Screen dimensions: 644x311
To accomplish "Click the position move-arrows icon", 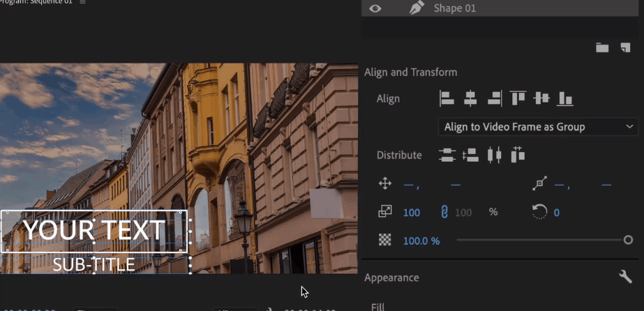I will click(385, 183).
